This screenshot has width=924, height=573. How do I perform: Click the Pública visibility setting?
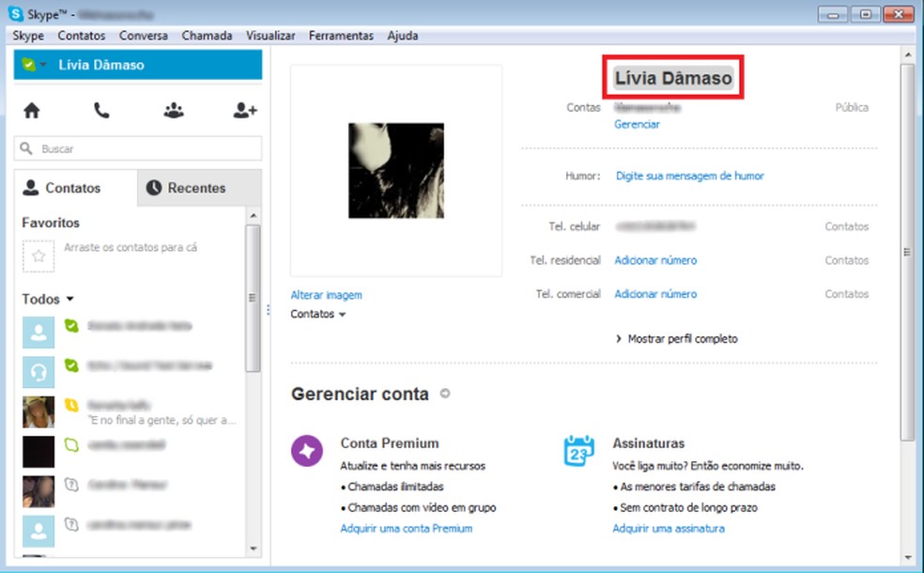(851, 107)
